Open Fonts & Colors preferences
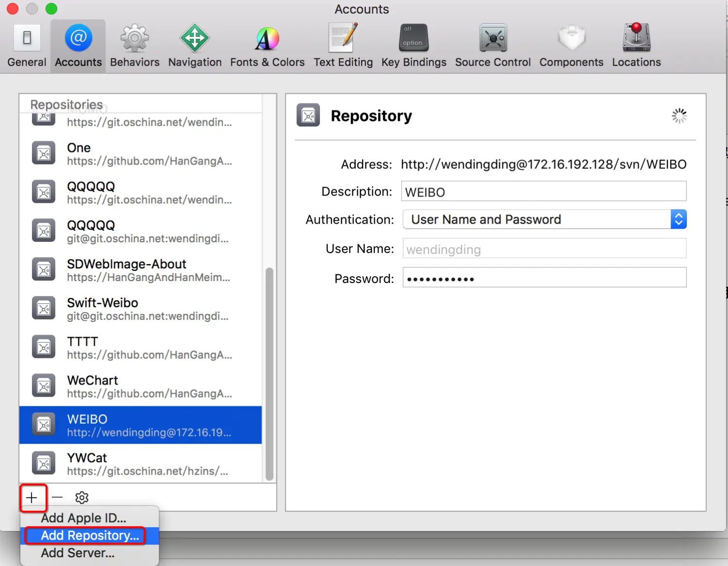Viewport: 728px width, 566px height. pos(267,47)
